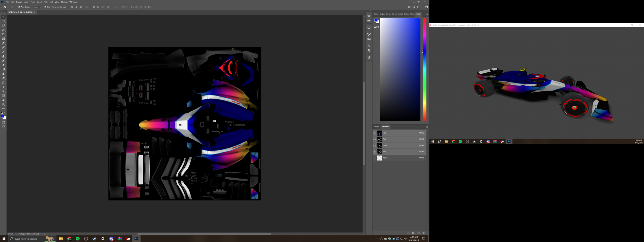The width and height of the screenshot is (644, 242).
Task: Uncheck the Auto-Select checkbox
Action: pos(19,7)
